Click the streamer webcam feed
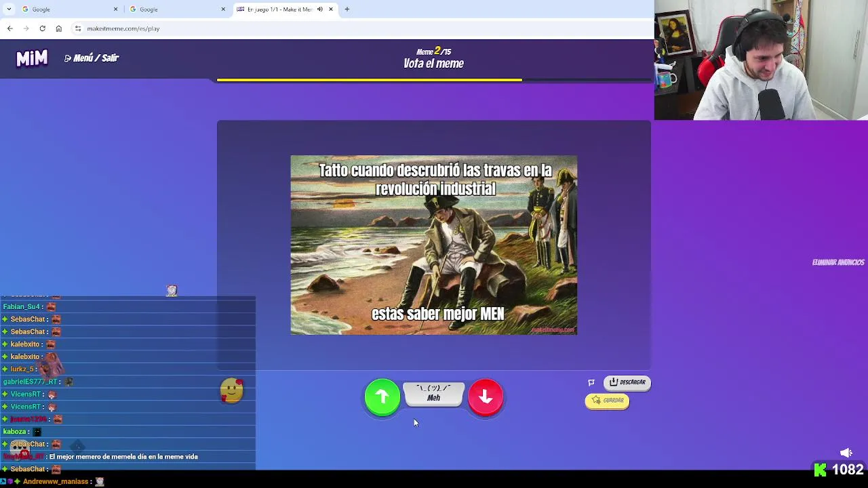The height and width of the screenshot is (488, 868). click(x=761, y=60)
